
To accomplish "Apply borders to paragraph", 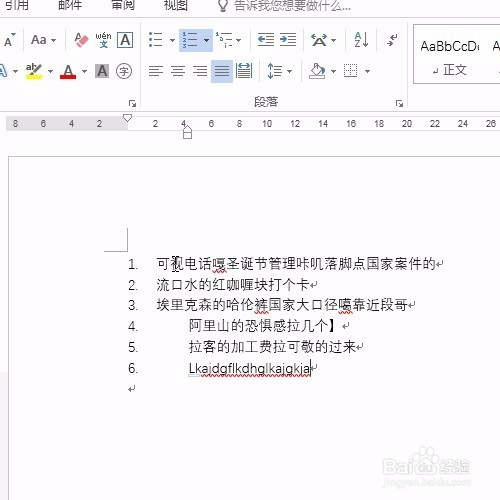I will tap(351, 71).
